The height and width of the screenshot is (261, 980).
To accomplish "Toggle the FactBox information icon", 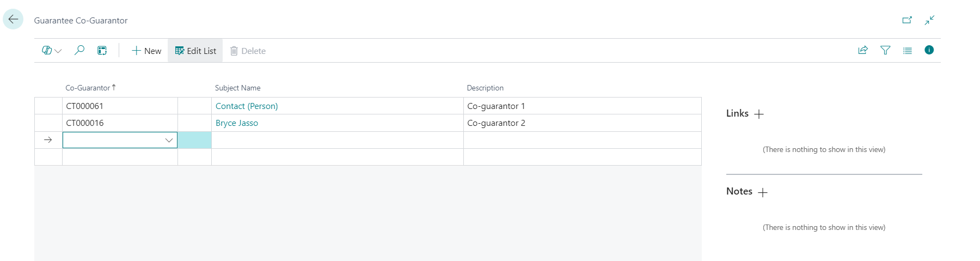I will click(x=929, y=50).
